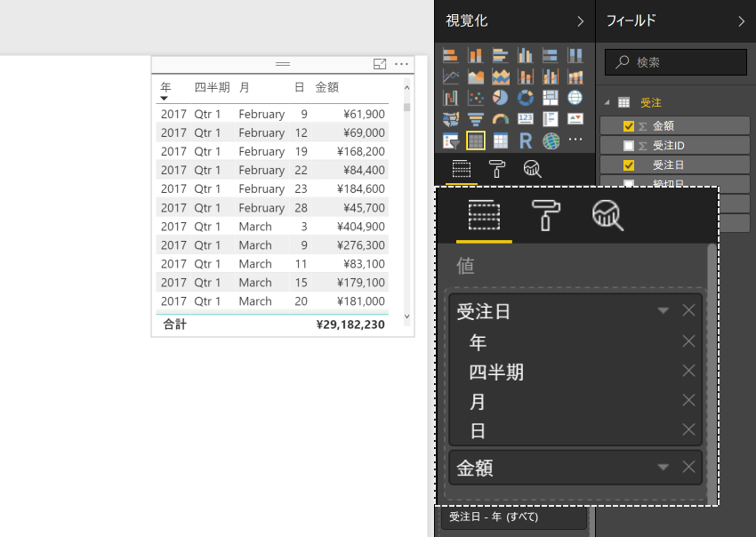Screen dimensions: 756x537
Task: Pick line and clustered column chart visual
Action: pos(551,76)
